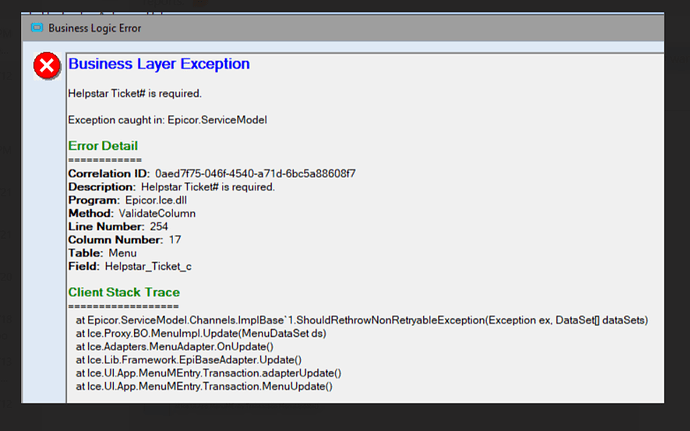Select the Program Epicor.Ice.dll line
690x431 pixels.
coord(128,200)
